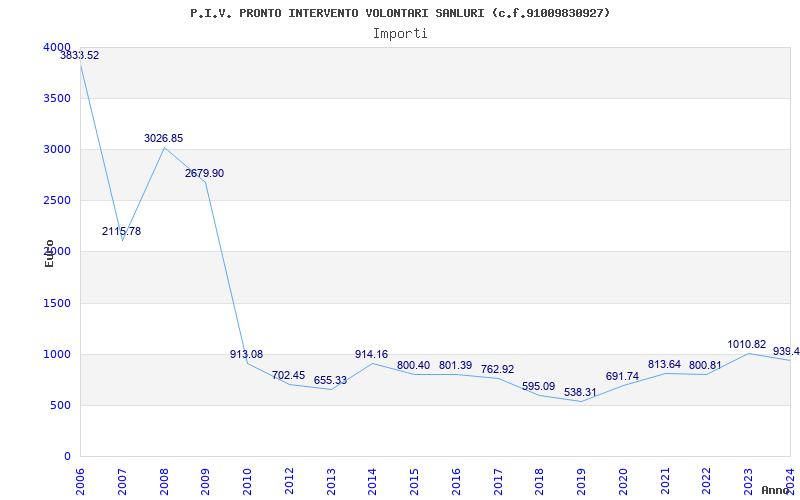Click the 914.16 data label
Screen dimensions: 800x500
(371, 355)
